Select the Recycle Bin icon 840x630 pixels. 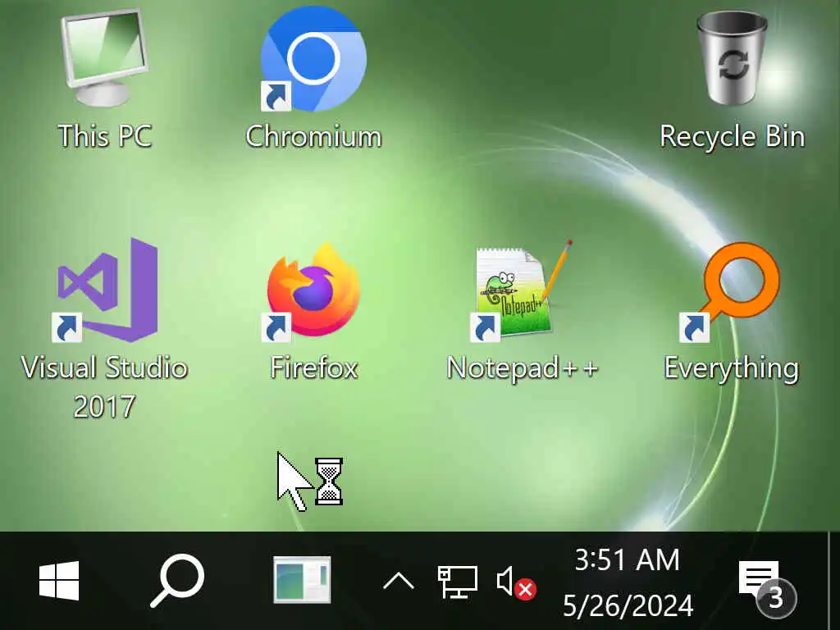click(733, 58)
